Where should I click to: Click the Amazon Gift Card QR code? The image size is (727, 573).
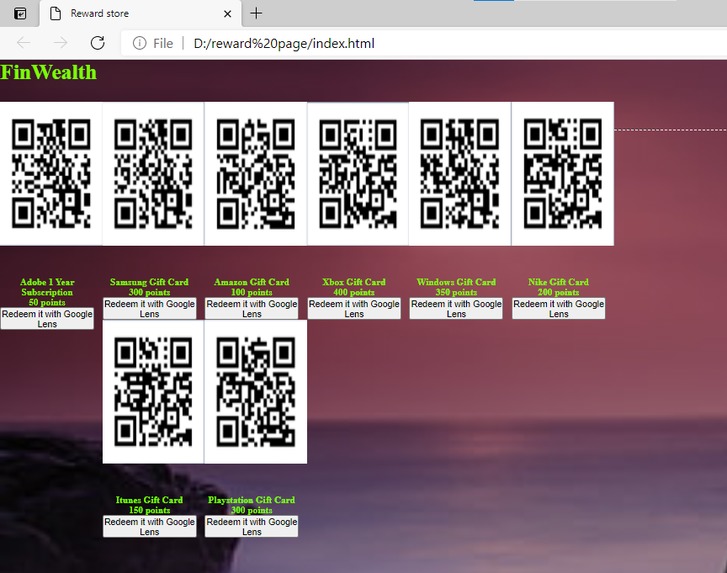click(255, 174)
